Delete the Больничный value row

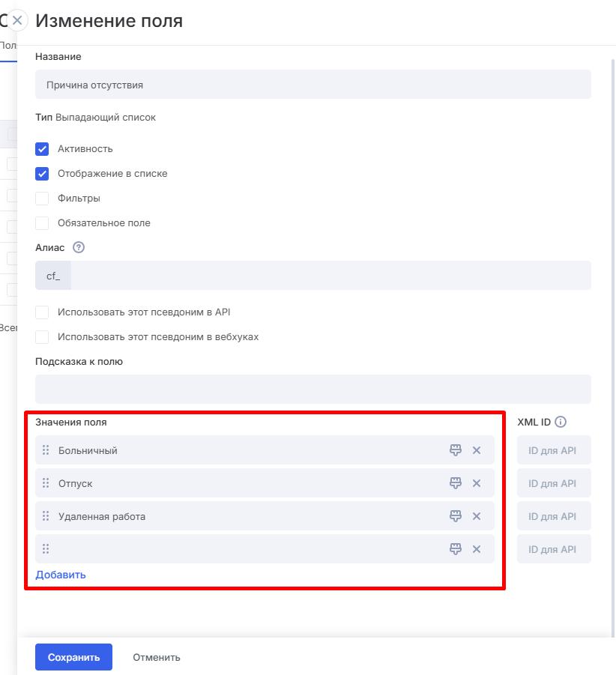tap(476, 450)
